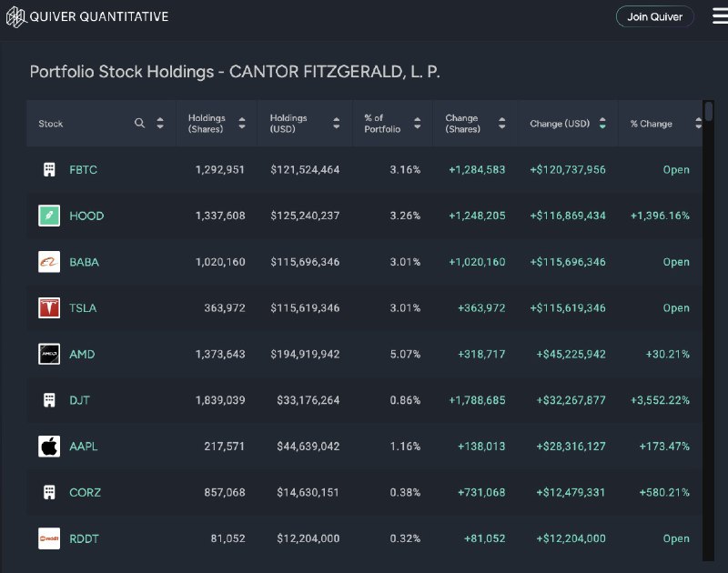Sort by Holdings (USD) column arrows
Viewport: 728px width, 573px height.
pyautogui.click(x=336, y=123)
